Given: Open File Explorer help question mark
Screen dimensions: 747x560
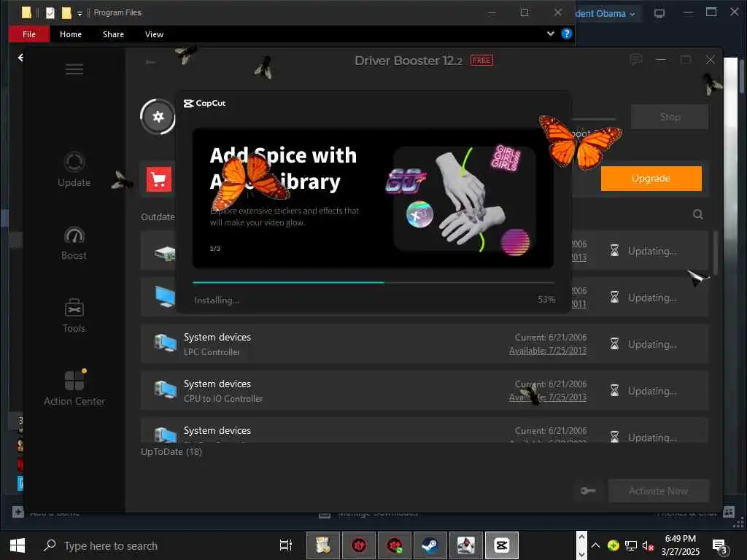Looking at the screenshot, I should (566, 34).
